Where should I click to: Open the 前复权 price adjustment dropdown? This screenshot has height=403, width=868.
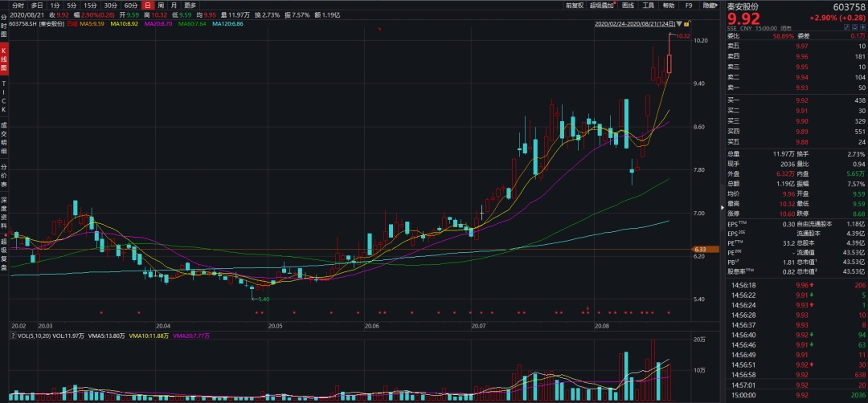point(574,5)
